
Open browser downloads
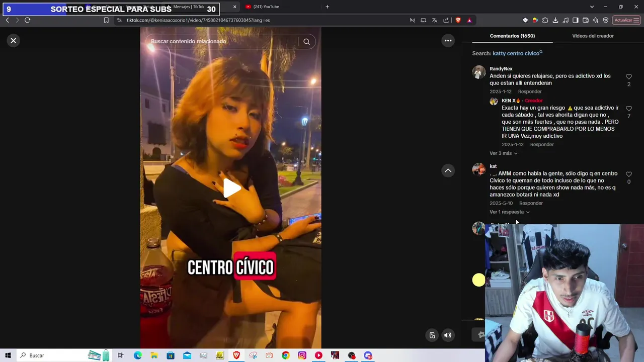click(555, 20)
